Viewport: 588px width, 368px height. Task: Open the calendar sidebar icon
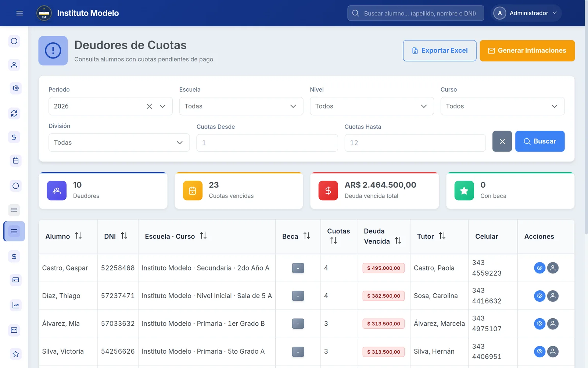pyautogui.click(x=15, y=160)
